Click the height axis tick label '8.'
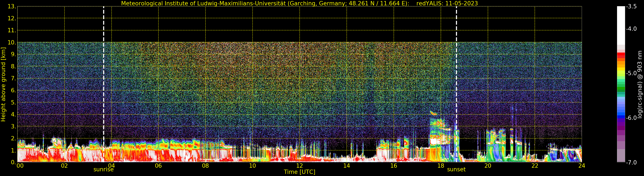The width and height of the screenshot is (644, 176). [13, 66]
